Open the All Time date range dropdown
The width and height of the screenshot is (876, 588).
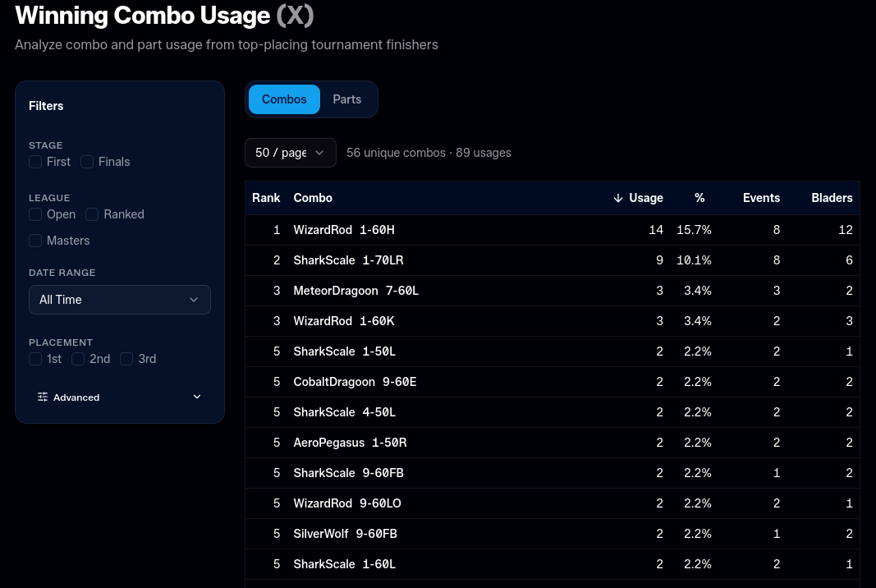120,300
